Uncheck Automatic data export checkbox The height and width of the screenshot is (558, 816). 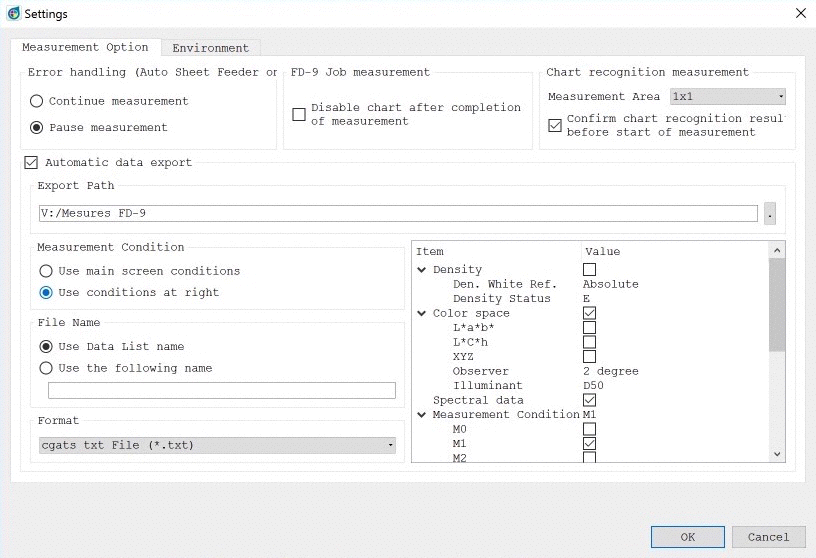tap(30, 162)
